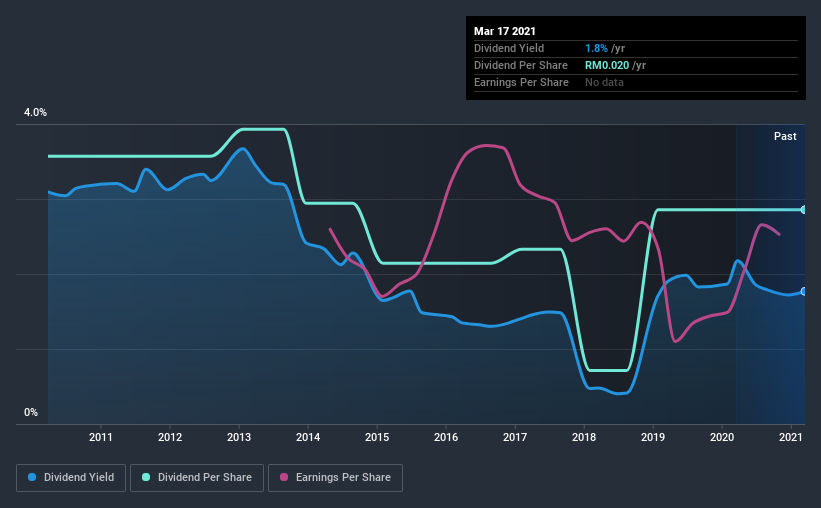Screen dimensions: 821x508
Task: Click the 1.8% dividend yield value
Action: (x=596, y=48)
